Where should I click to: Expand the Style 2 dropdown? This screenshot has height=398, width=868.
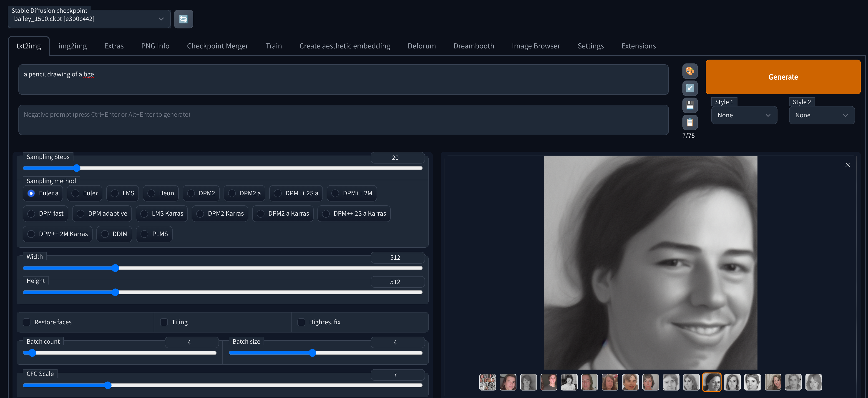pos(821,115)
